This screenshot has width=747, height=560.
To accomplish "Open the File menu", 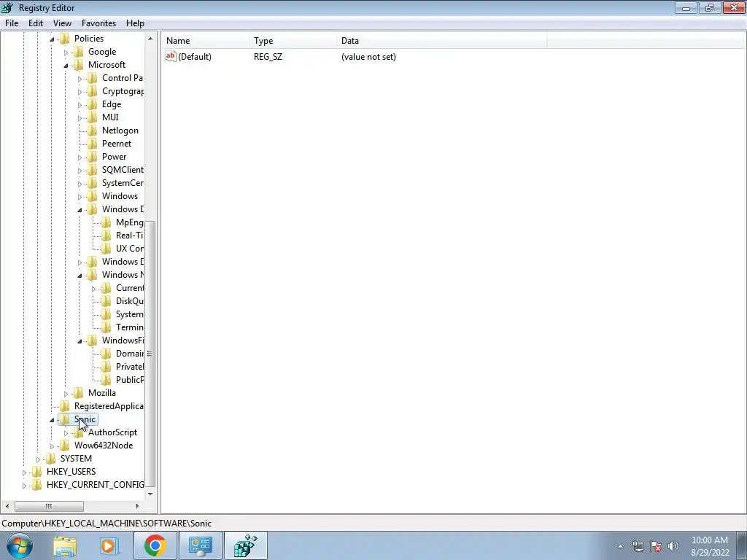I will pos(12,23).
